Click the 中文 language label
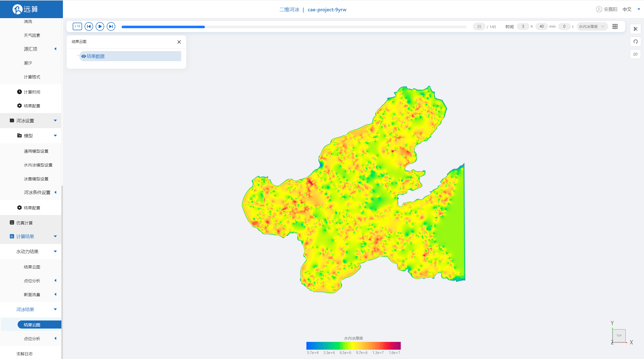644x359 pixels. pos(627,9)
